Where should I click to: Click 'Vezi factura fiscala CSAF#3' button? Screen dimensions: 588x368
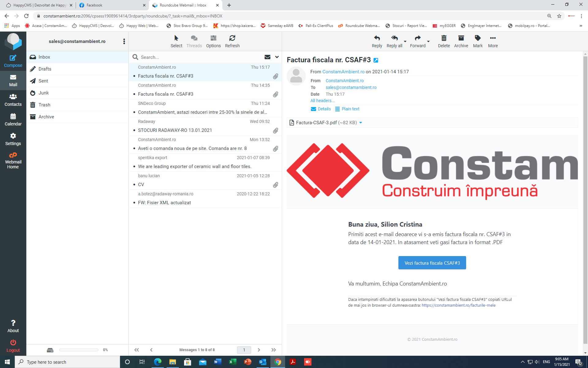coord(432,263)
